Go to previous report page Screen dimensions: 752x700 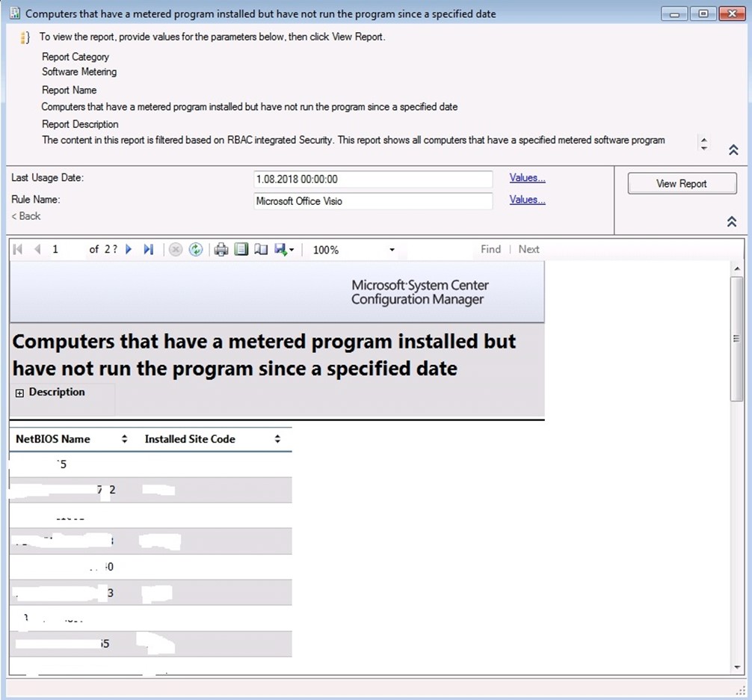[x=37, y=250]
